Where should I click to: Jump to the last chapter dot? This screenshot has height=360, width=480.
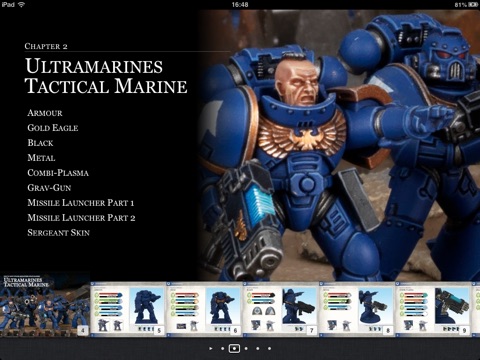click(x=269, y=348)
